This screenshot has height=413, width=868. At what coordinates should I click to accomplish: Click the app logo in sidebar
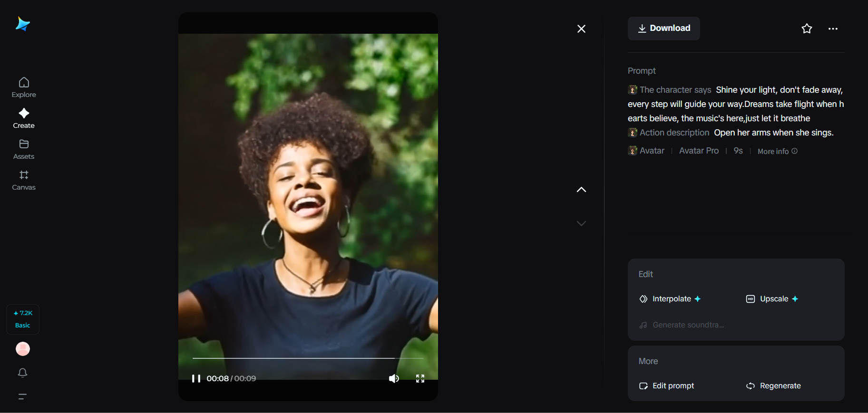coord(22,24)
